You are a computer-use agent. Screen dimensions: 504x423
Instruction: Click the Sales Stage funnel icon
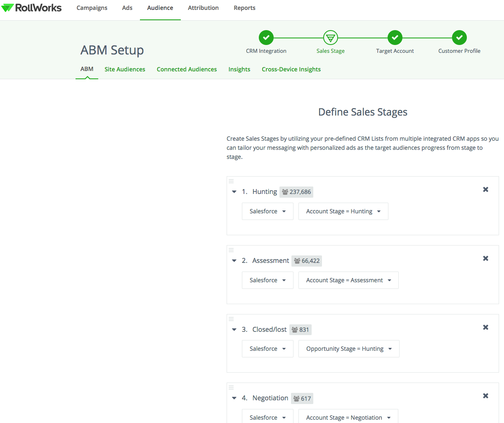(x=330, y=37)
